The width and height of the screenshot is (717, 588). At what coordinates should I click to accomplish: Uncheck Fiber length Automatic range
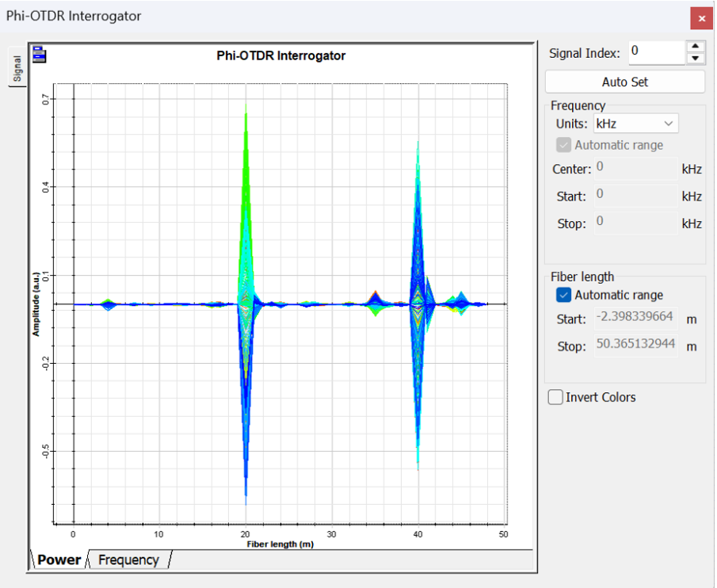pyautogui.click(x=563, y=295)
